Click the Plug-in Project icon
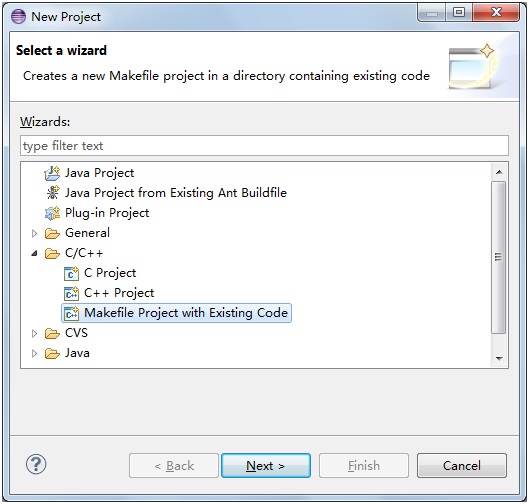Image resolution: width=529 pixels, height=504 pixels. pos(52,213)
